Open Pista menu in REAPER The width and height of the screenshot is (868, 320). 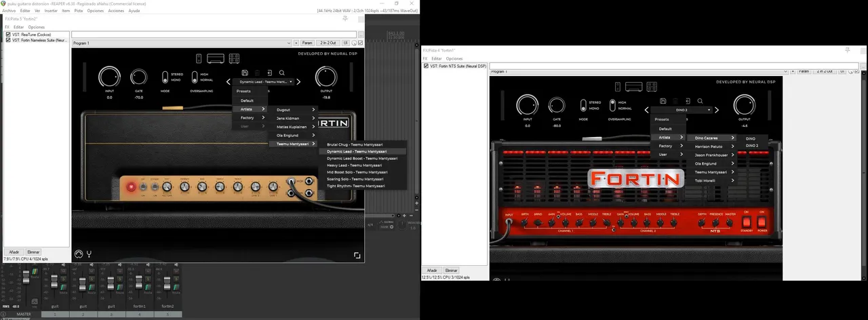[x=78, y=11]
